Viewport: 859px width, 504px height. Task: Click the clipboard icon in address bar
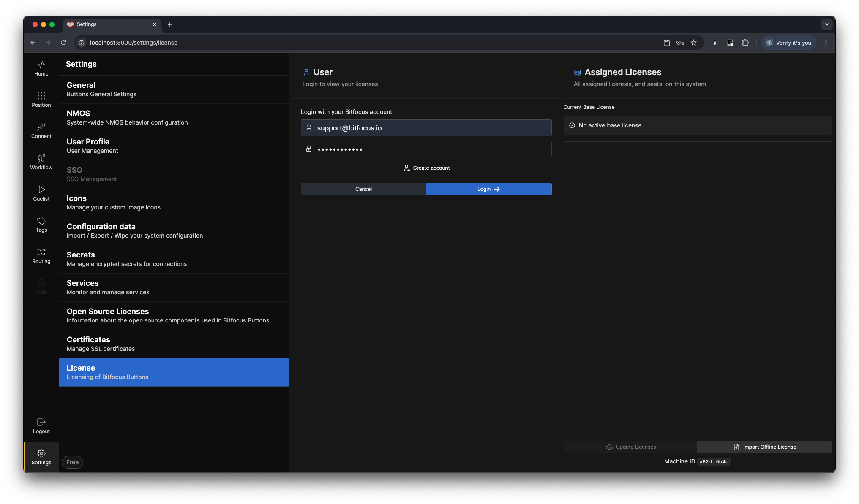pos(667,43)
